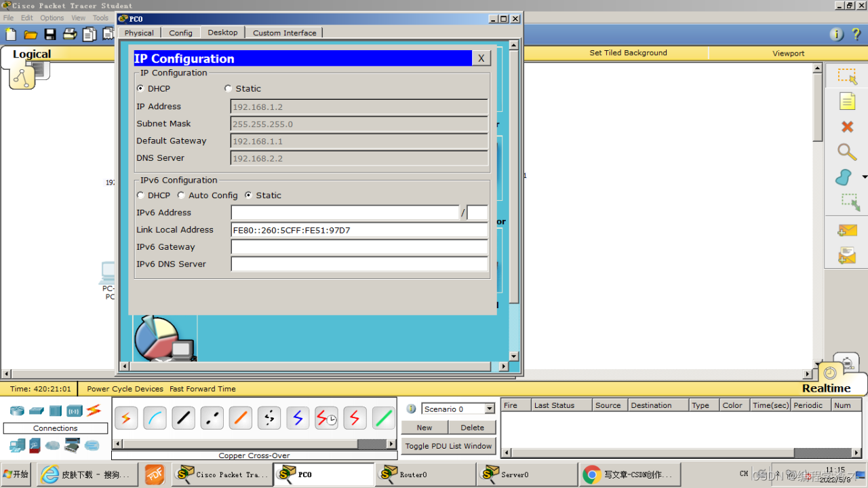Select the IPv6 Static radio button

[x=248, y=195]
